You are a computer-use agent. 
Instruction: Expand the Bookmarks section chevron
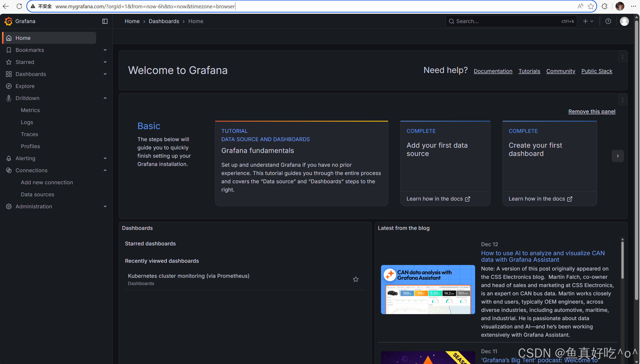105,50
